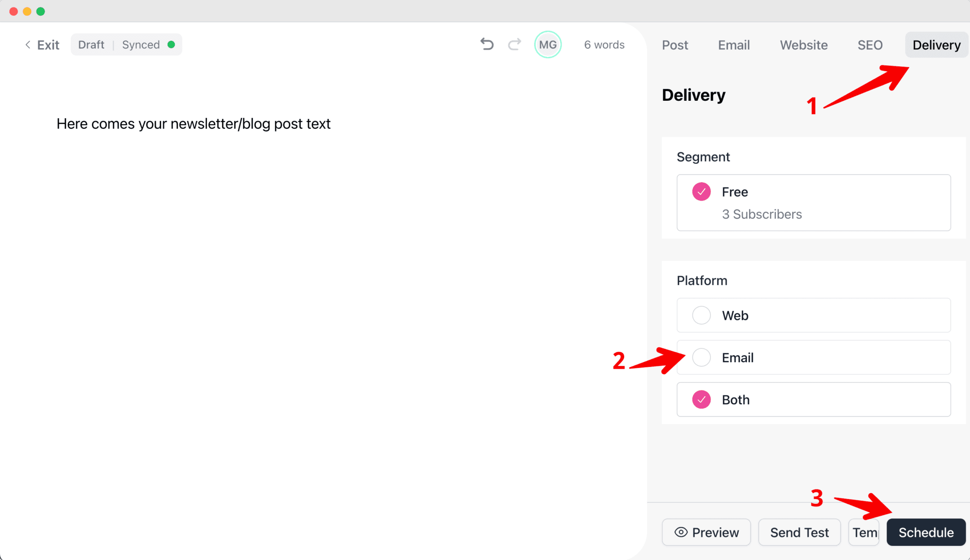The width and height of the screenshot is (970, 560).
Task: Click the Send Test button
Action: point(799,533)
